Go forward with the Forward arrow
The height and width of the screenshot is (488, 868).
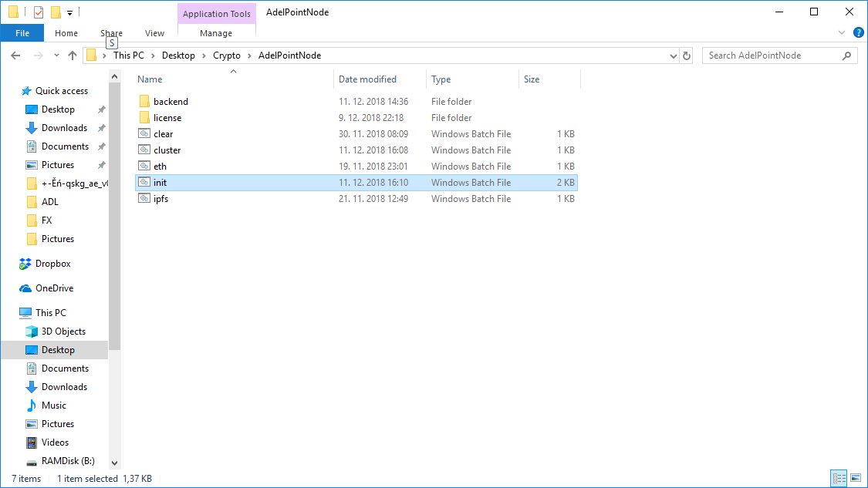[x=38, y=56]
